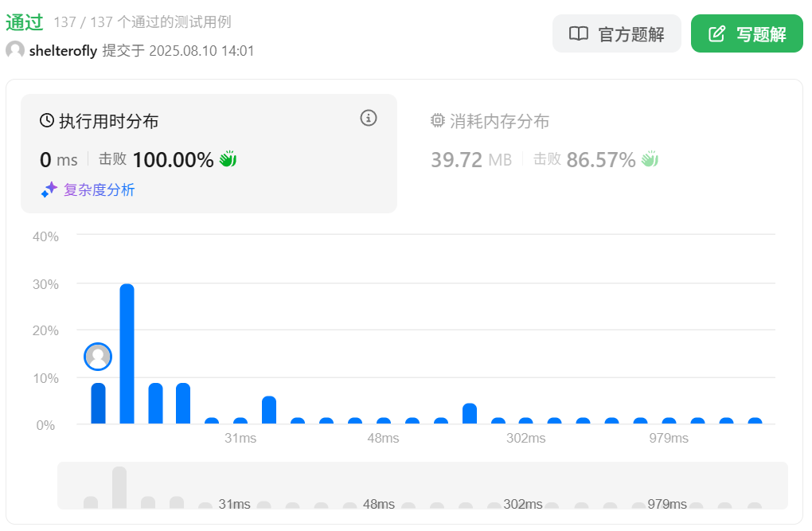The image size is (812, 531).
Task: Click the clapping hand icon after 86.57%
Action: [x=650, y=159]
